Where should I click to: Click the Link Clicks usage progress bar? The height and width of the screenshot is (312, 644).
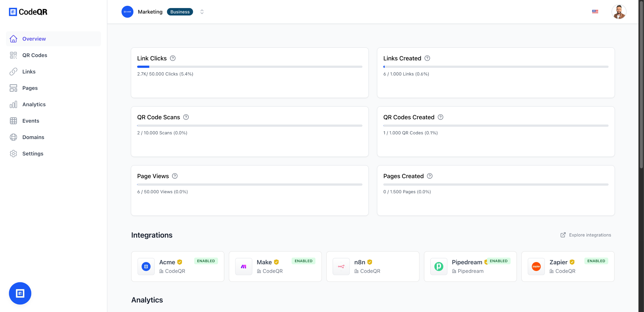[x=250, y=67]
